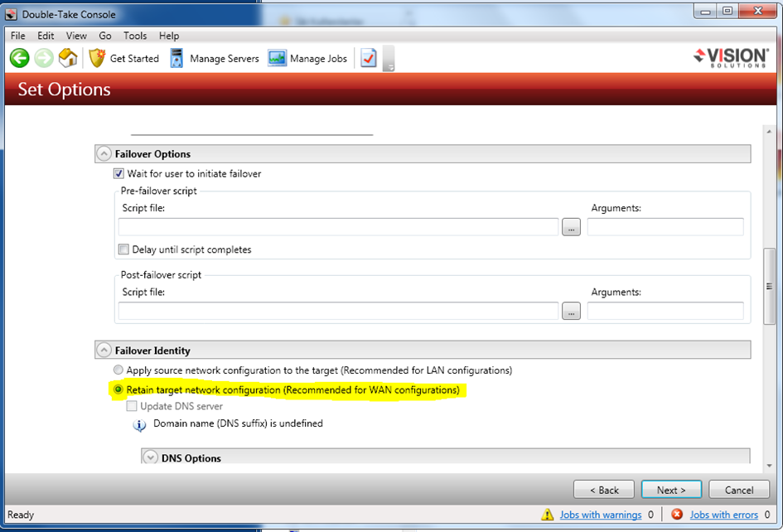Open the Tools menu

click(x=135, y=36)
